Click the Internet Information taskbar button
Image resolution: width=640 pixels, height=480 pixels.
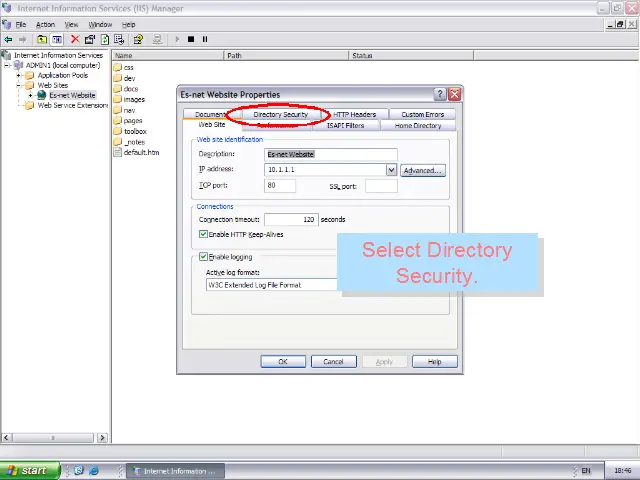175,471
